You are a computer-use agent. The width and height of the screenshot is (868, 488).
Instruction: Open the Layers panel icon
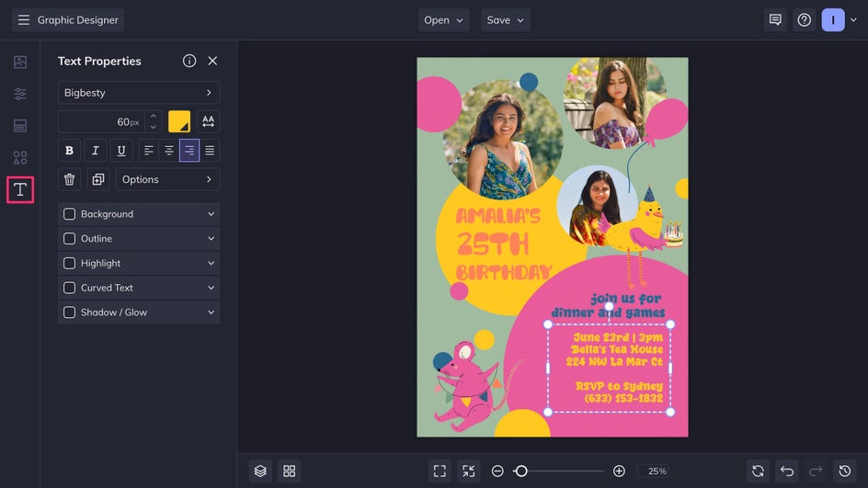coord(260,471)
